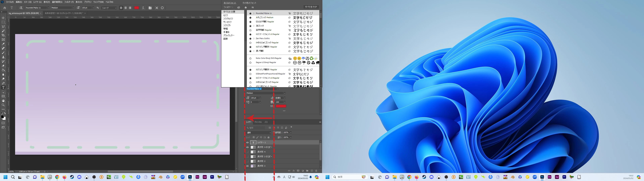This screenshot has height=181, width=644.
Task: Click the すべてをクリア button
Action: pos(311,7)
